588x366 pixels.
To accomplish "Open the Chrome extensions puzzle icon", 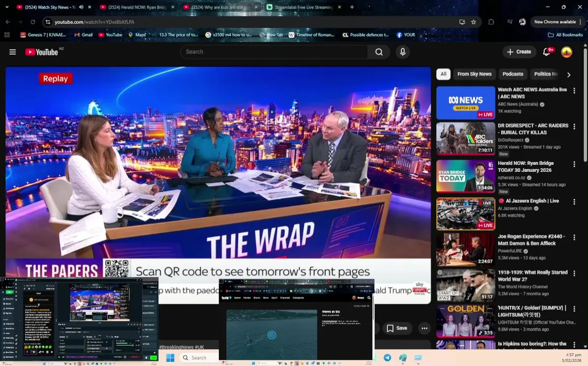I will (x=491, y=22).
